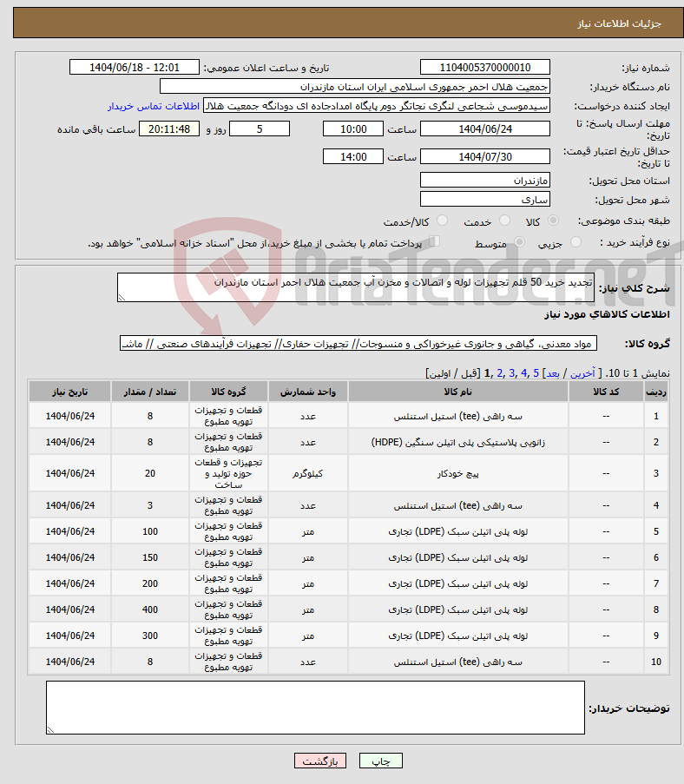Screen dimensions: 684x784
Task: Click the بازگشت back button
Action: [320, 761]
